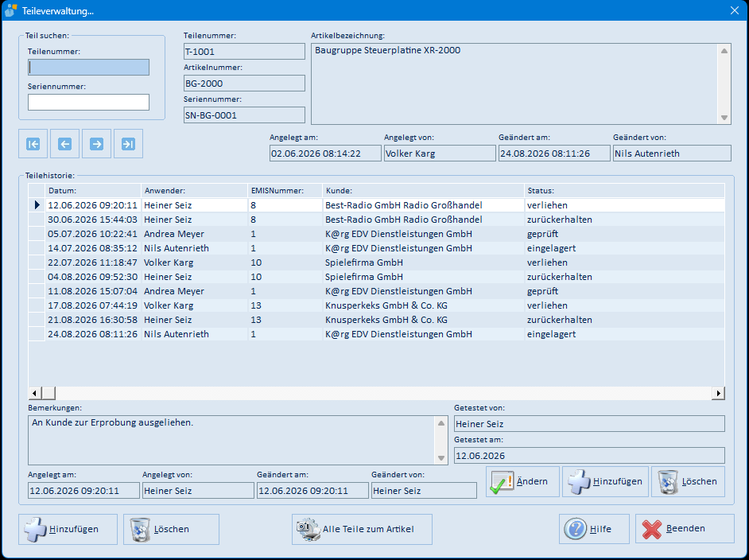This screenshot has width=749, height=560.
Task: Sort by EMISNummer column header
Action: (x=285, y=191)
